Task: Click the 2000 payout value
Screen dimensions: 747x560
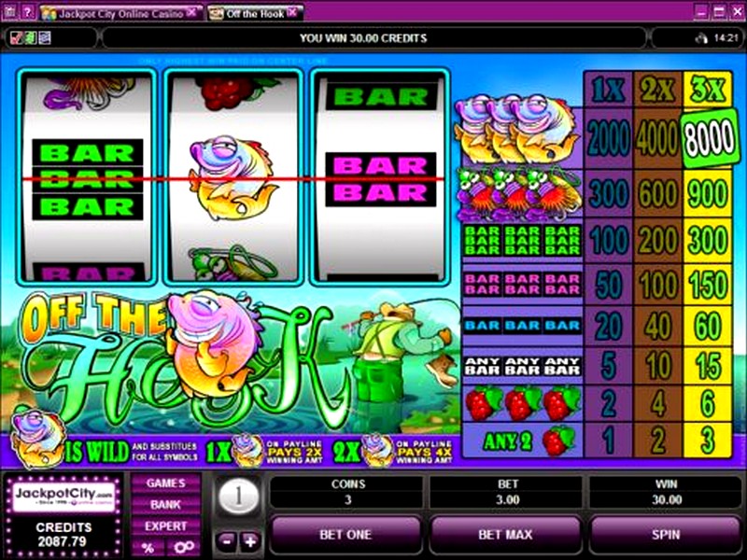Action: click(609, 138)
